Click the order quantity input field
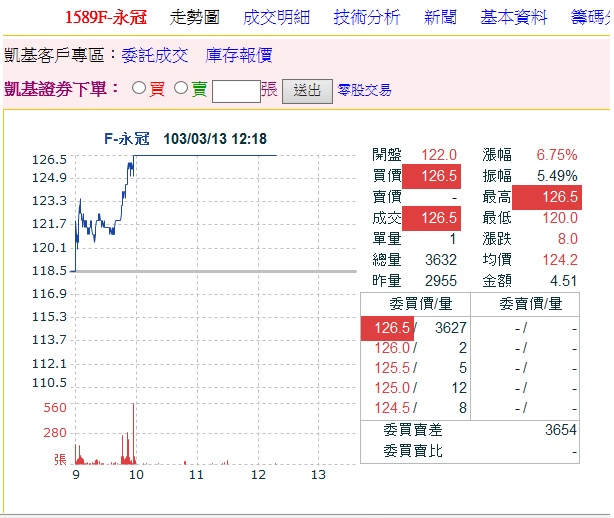The height and width of the screenshot is (518, 614). [x=236, y=90]
